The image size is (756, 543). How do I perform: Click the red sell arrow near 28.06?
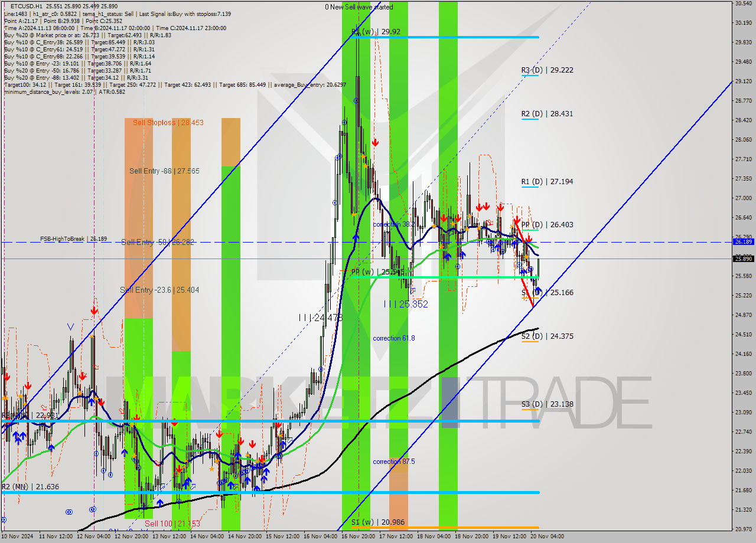375,143
